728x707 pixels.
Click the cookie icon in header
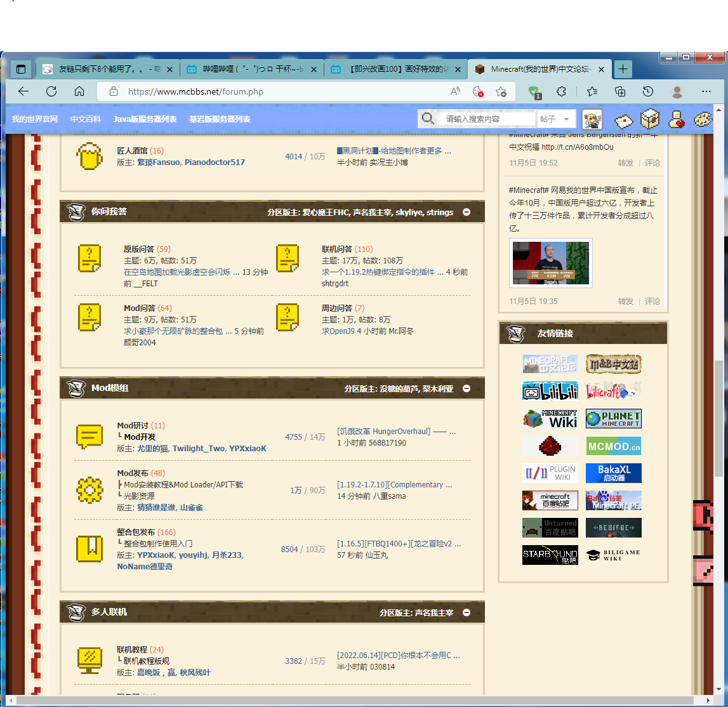pos(703,119)
